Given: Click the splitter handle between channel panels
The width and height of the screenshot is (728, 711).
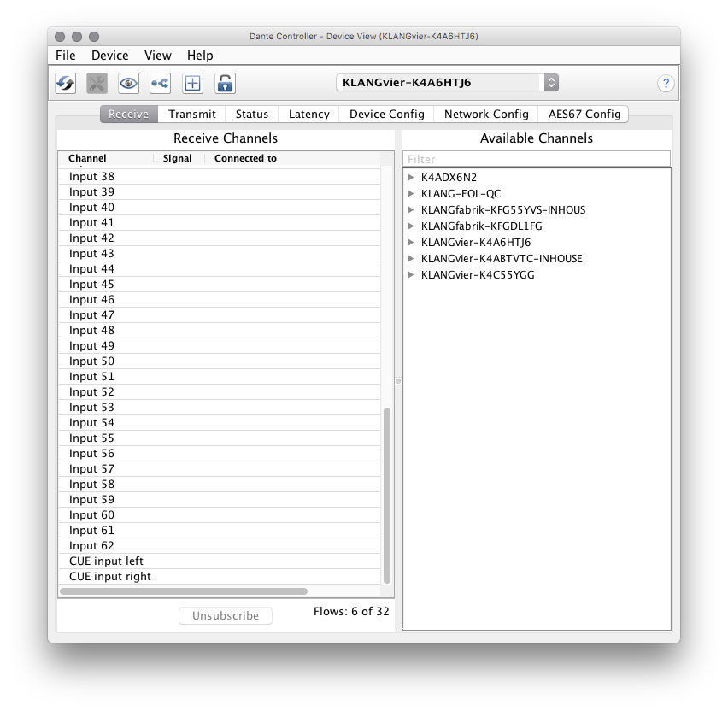Looking at the screenshot, I should [398, 381].
